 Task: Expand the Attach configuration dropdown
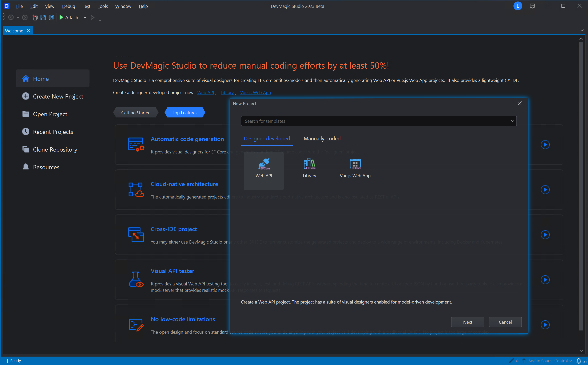coord(85,17)
